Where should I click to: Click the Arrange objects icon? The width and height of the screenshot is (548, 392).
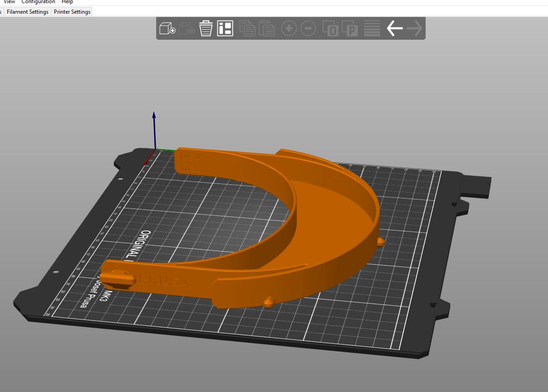(225, 28)
